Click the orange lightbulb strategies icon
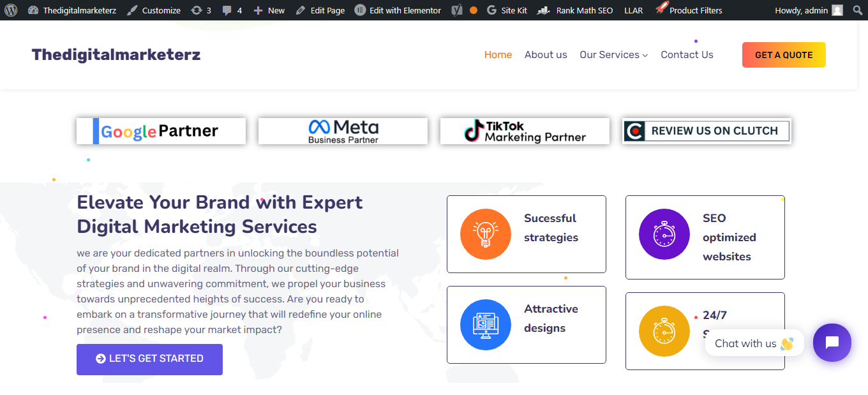Image resolution: width=868 pixels, height=395 pixels. [485, 234]
